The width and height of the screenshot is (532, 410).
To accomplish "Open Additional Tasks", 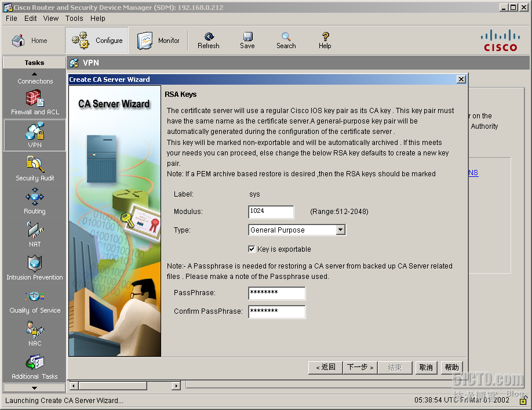I will pos(35,367).
